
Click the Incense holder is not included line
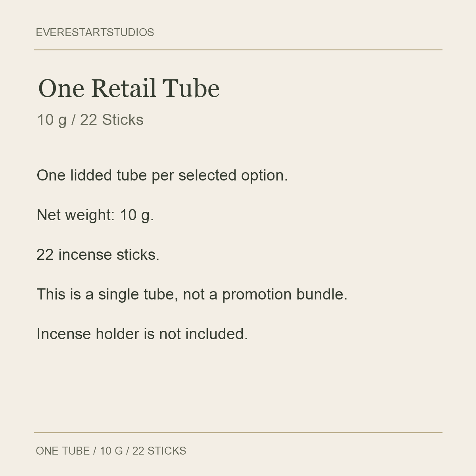142,334
